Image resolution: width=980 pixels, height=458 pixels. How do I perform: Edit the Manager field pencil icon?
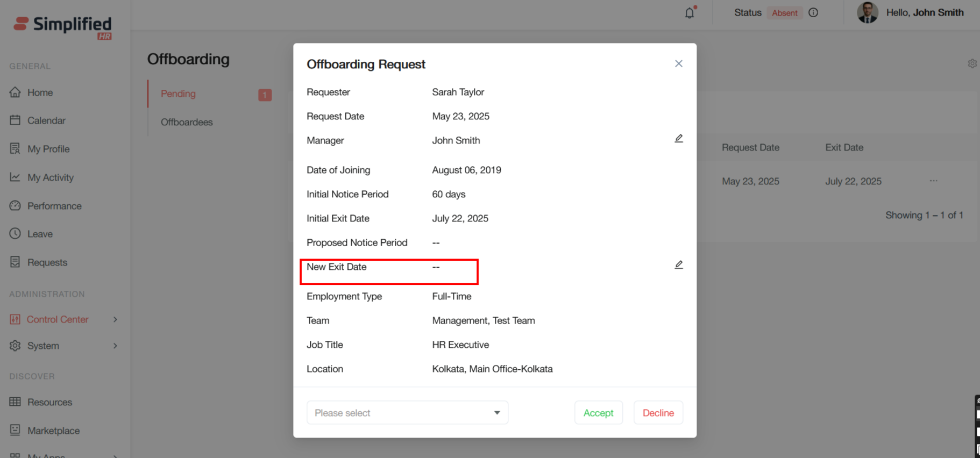pyautogui.click(x=679, y=139)
